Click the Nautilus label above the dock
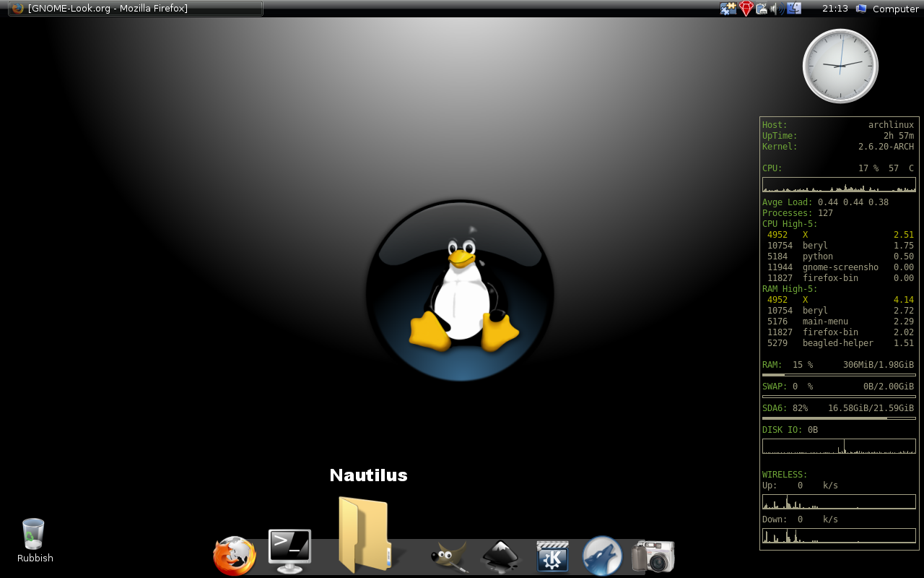924x578 pixels. click(x=368, y=475)
